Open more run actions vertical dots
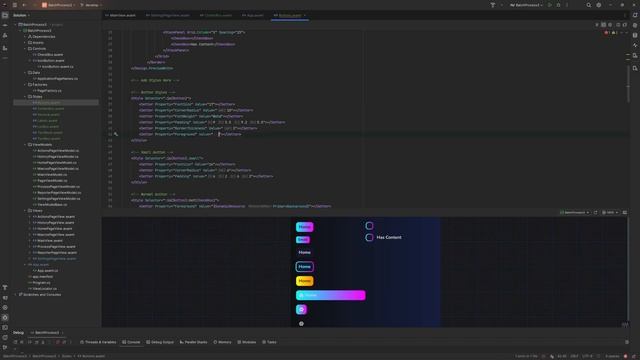Image resolution: width=640 pixels, height=360 pixels. coord(567,5)
